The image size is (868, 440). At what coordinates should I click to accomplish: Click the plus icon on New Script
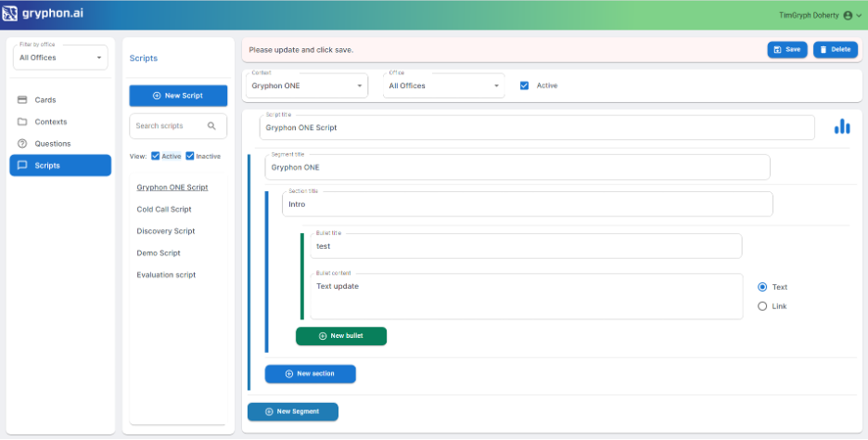[x=157, y=96]
